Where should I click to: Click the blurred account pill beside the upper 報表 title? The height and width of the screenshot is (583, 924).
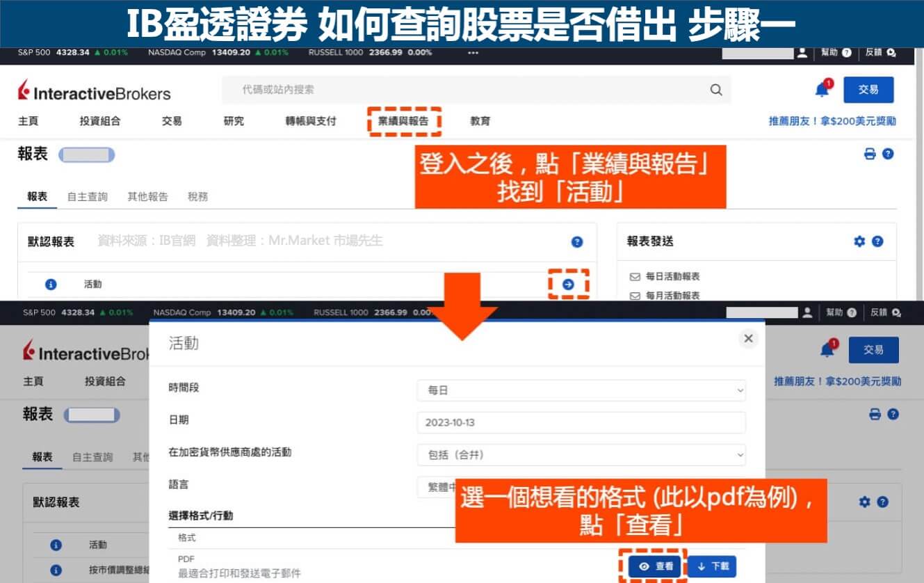(86, 154)
